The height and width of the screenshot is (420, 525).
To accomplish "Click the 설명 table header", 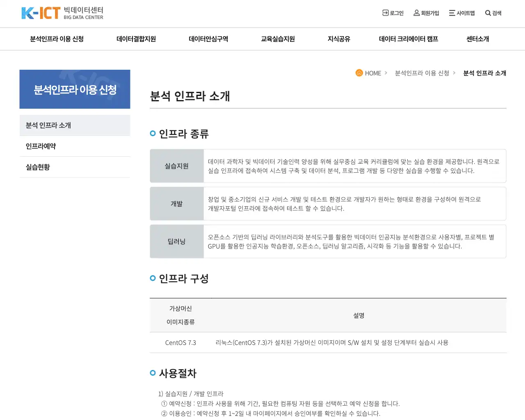I will 359,315.
